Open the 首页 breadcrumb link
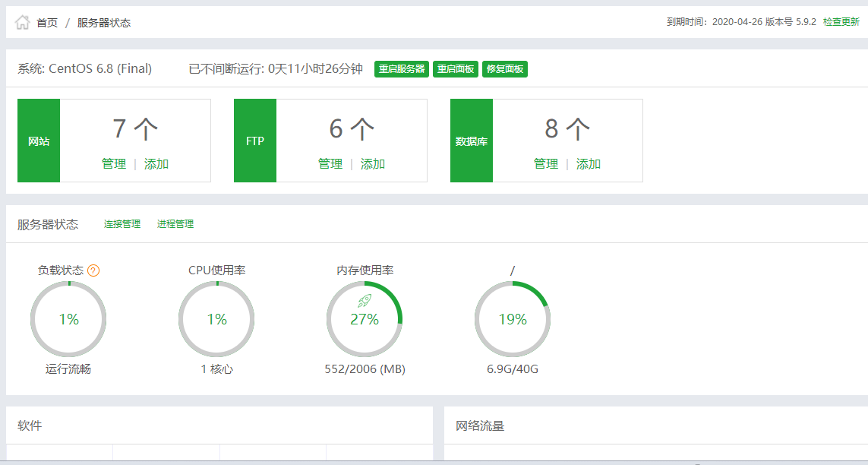868x465 pixels. pyautogui.click(x=47, y=23)
